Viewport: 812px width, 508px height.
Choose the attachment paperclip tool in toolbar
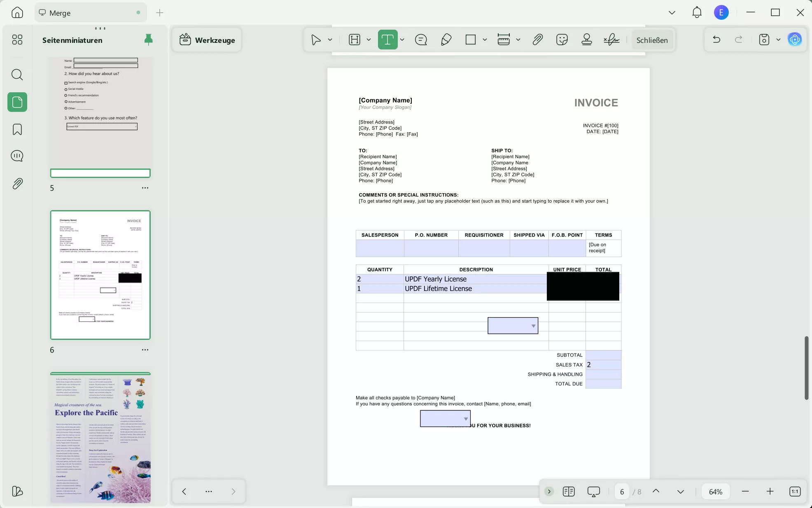(x=537, y=40)
